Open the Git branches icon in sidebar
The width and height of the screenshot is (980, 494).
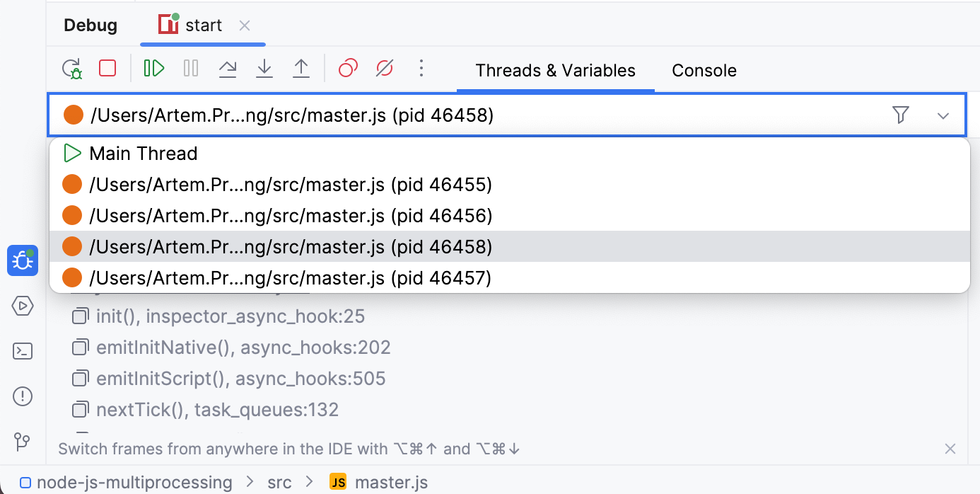pos(22,442)
